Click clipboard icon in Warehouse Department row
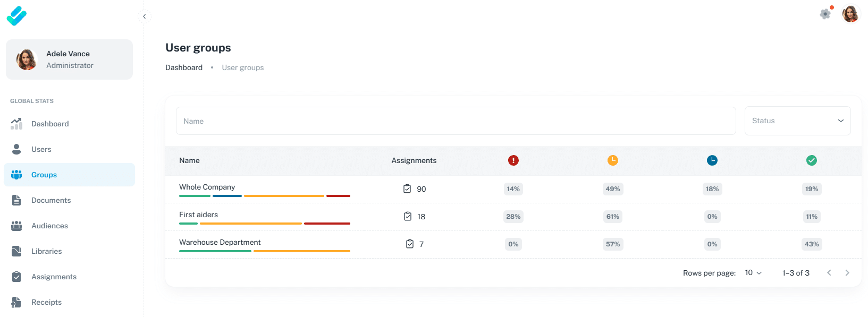868x317 pixels. point(410,244)
